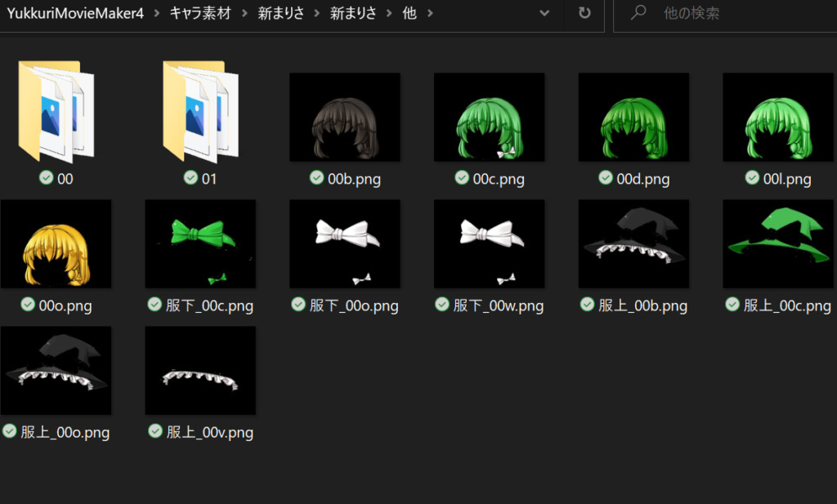Click the file name 服下_00o.png
The width and height of the screenshot is (837, 504).
(x=354, y=306)
